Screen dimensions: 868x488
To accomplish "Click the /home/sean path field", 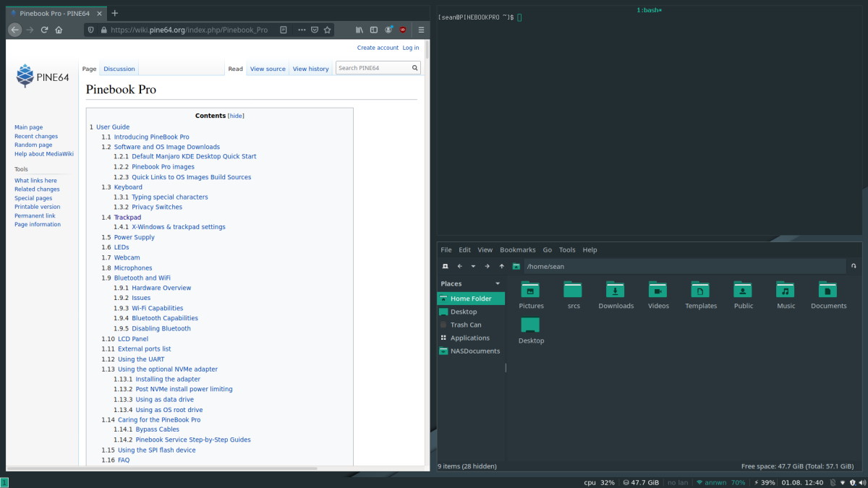I will point(684,266).
